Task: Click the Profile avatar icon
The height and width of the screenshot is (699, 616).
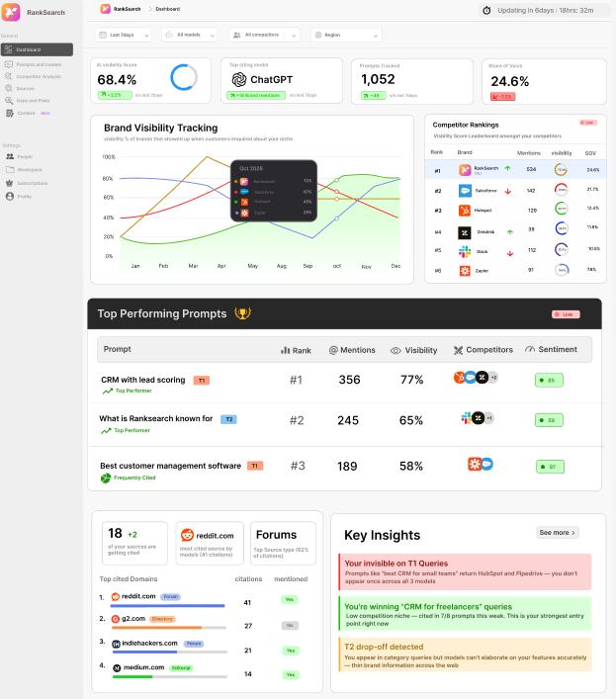Action: [10, 197]
